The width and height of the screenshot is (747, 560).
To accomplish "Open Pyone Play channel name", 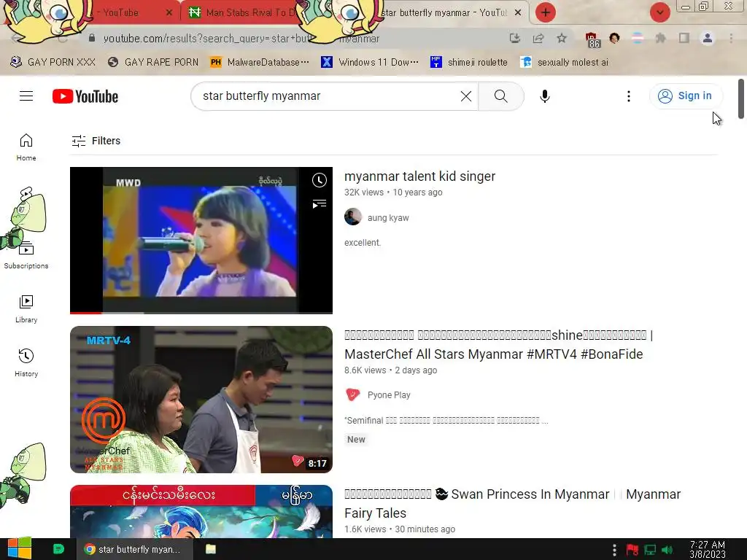I will click(x=389, y=394).
